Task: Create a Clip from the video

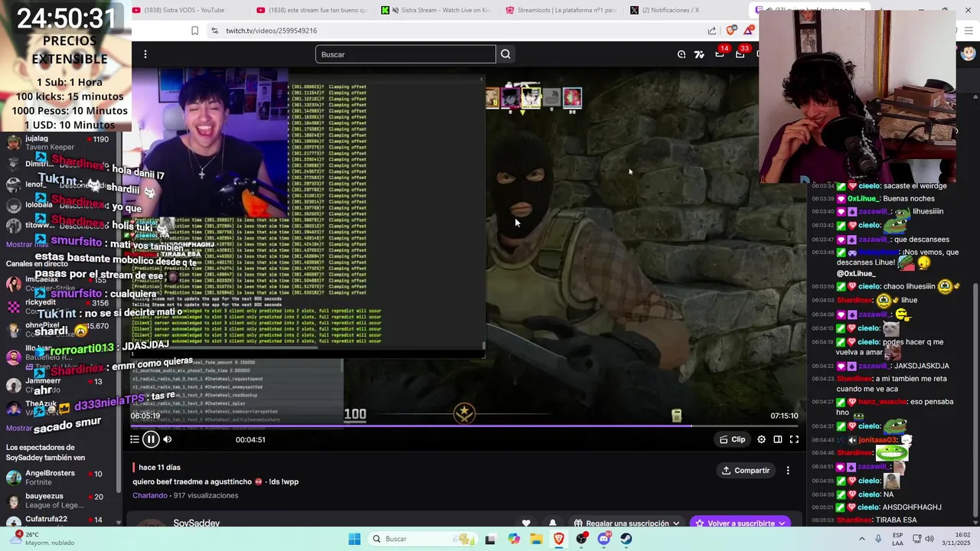Action: pos(733,439)
